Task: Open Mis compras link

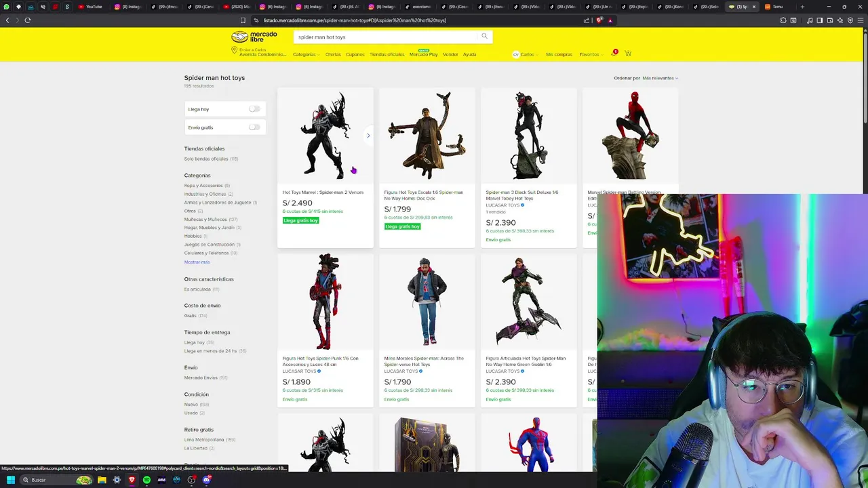Action: [559, 54]
